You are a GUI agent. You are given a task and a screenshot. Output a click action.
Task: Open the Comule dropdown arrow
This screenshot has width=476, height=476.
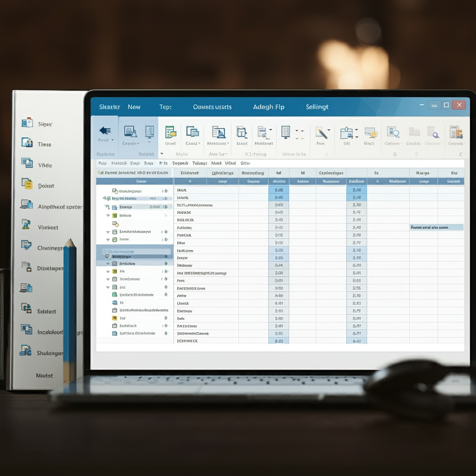pos(139,143)
